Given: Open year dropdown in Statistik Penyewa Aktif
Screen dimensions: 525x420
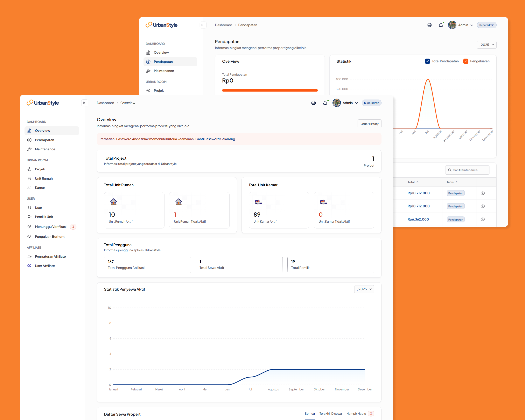Looking at the screenshot, I should coord(364,289).
